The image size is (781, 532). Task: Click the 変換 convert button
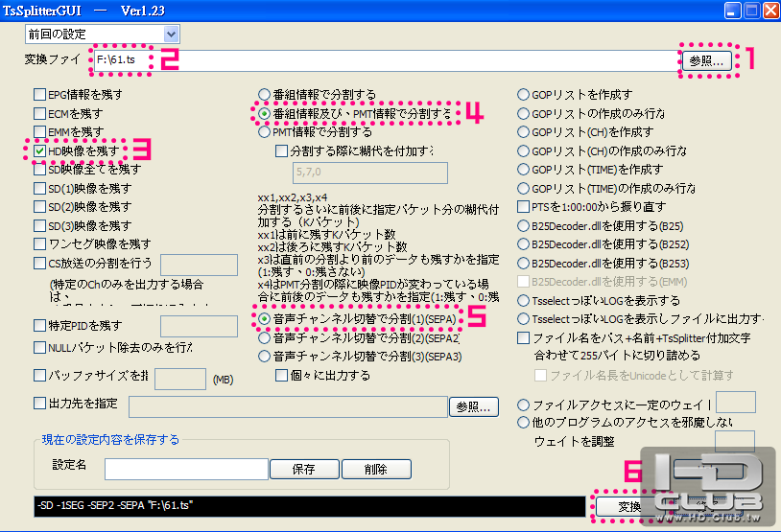click(x=629, y=507)
